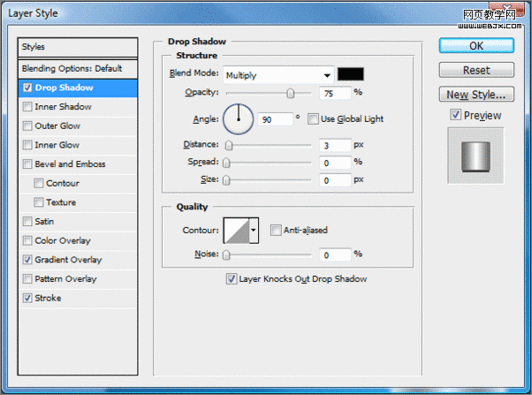Open the Blend Mode Multiply dropdown
This screenshot has width=532, height=395.
point(279,75)
